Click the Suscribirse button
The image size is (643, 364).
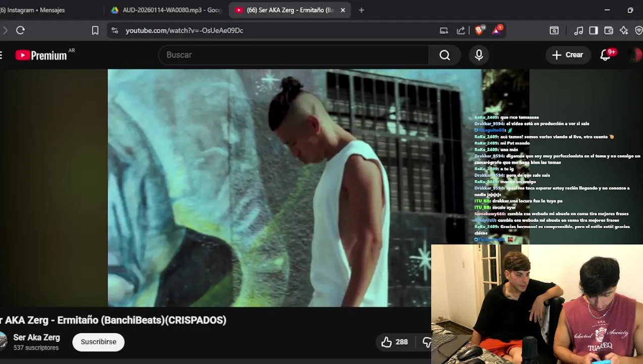99,342
